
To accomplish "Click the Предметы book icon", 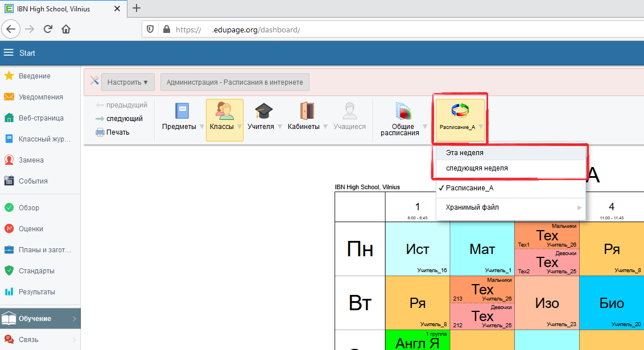I will coord(182,111).
